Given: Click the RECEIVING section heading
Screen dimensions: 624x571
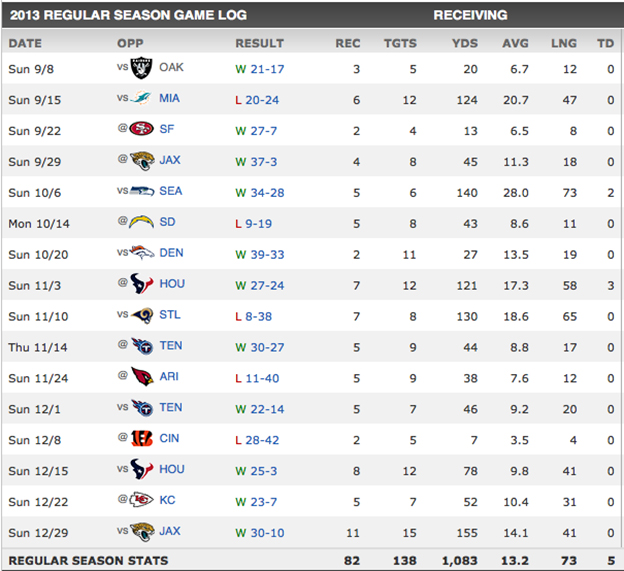Looking at the screenshot, I should [470, 15].
